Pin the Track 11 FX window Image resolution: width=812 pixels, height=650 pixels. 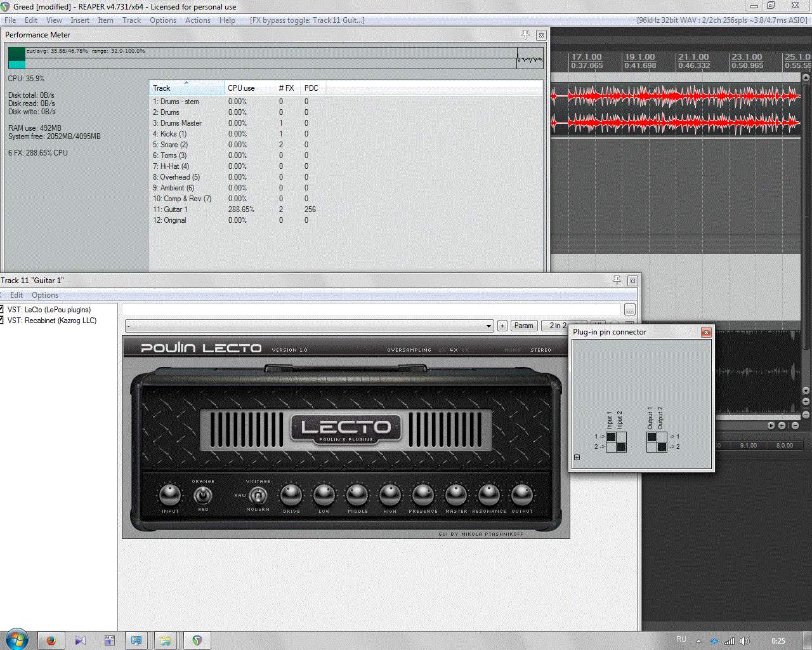click(617, 280)
